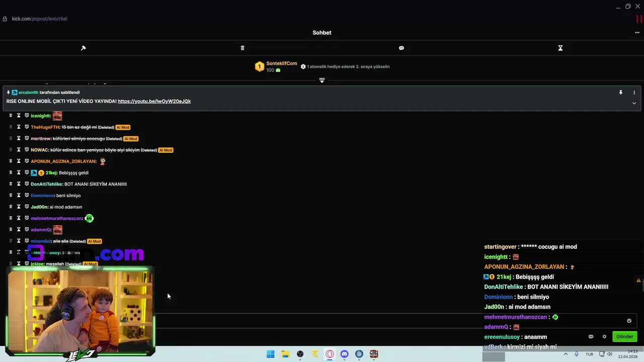Click the microphone icon in system tray
This screenshot has width=644, height=362.
[x=577, y=354]
